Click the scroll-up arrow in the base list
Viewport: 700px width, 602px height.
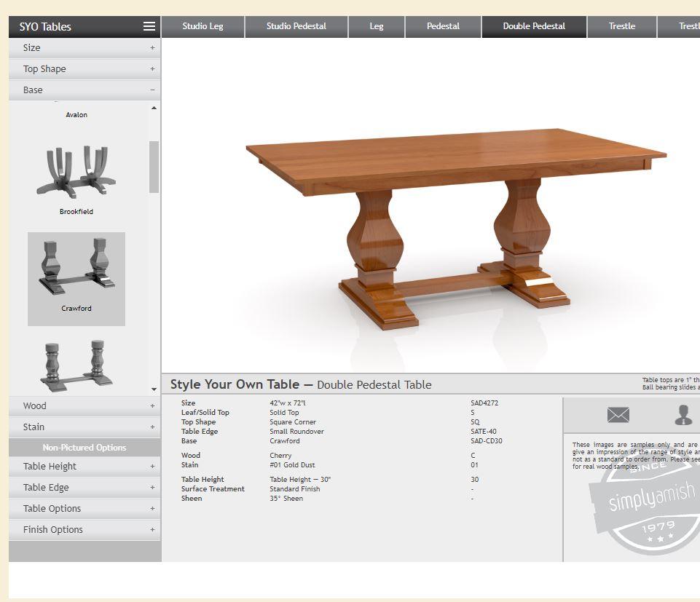pos(153,107)
